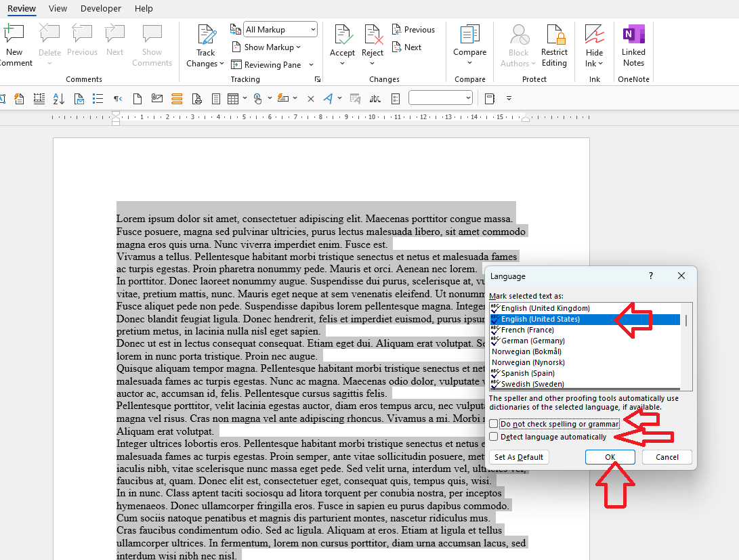The width and height of the screenshot is (739, 560).
Task: Expand Compare dropdown arrow
Action: coord(469,63)
